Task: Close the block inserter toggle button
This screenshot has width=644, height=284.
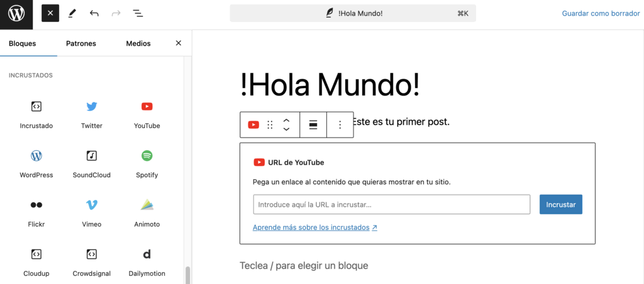Action: coord(50,13)
